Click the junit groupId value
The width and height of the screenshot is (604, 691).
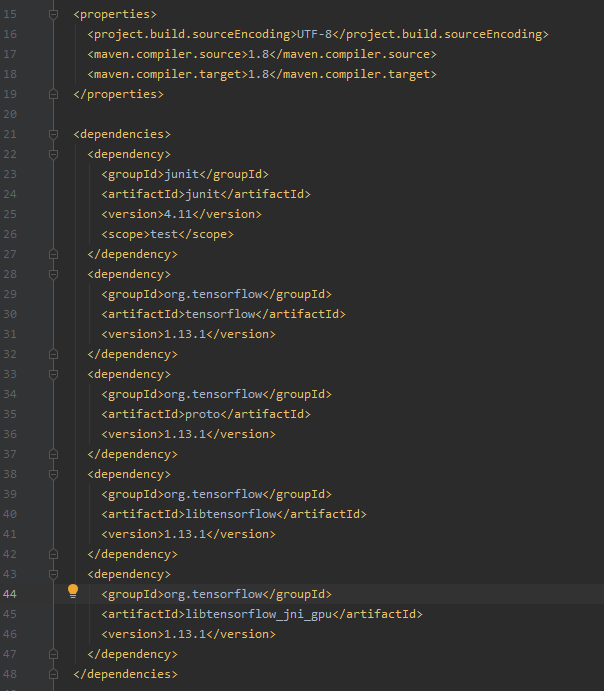[x=182, y=175]
